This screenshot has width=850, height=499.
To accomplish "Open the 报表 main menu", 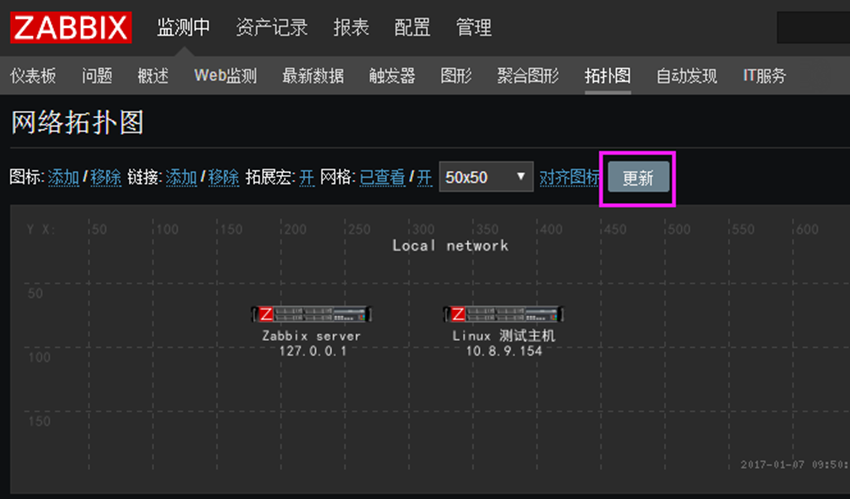I will pos(351,27).
